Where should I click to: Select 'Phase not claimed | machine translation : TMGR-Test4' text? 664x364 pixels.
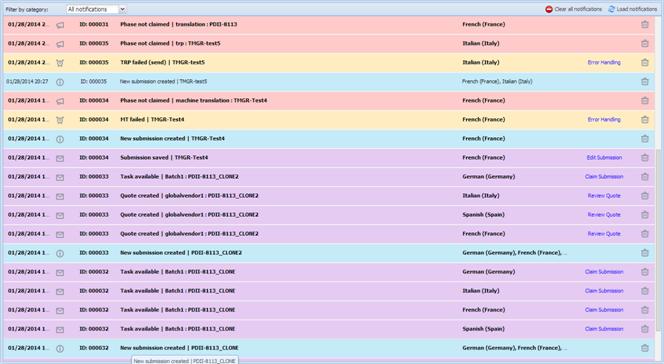click(194, 100)
